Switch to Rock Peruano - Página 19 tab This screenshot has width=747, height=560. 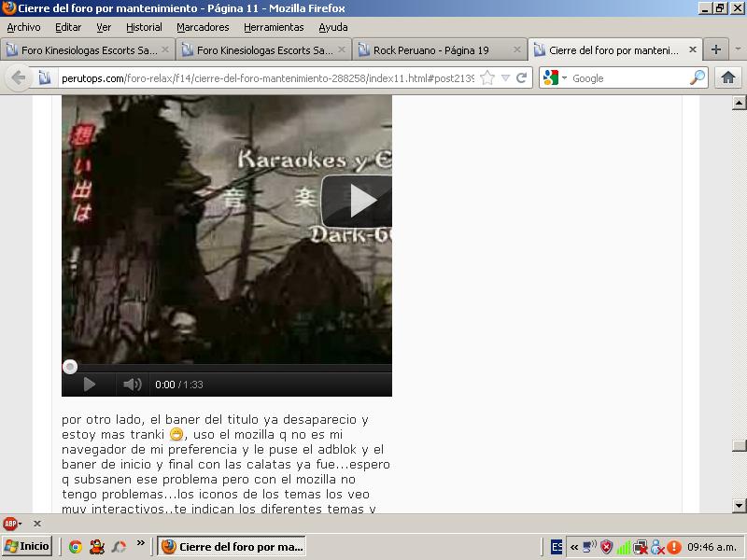(x=439, y=49)
